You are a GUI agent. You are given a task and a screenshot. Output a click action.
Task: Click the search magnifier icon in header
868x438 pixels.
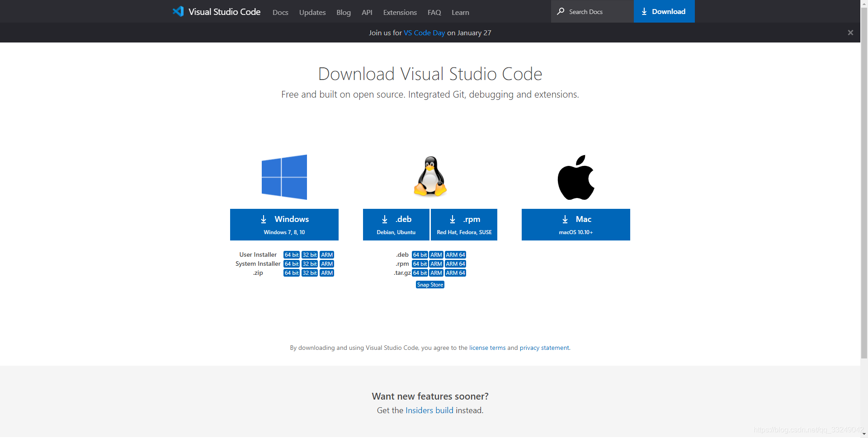point(561,11)
